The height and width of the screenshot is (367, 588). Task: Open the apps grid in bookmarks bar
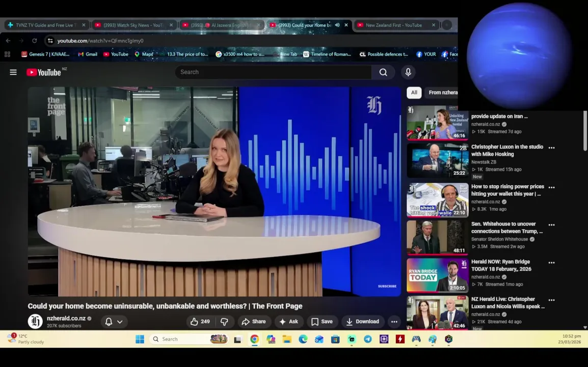click(x=7, y=54)
